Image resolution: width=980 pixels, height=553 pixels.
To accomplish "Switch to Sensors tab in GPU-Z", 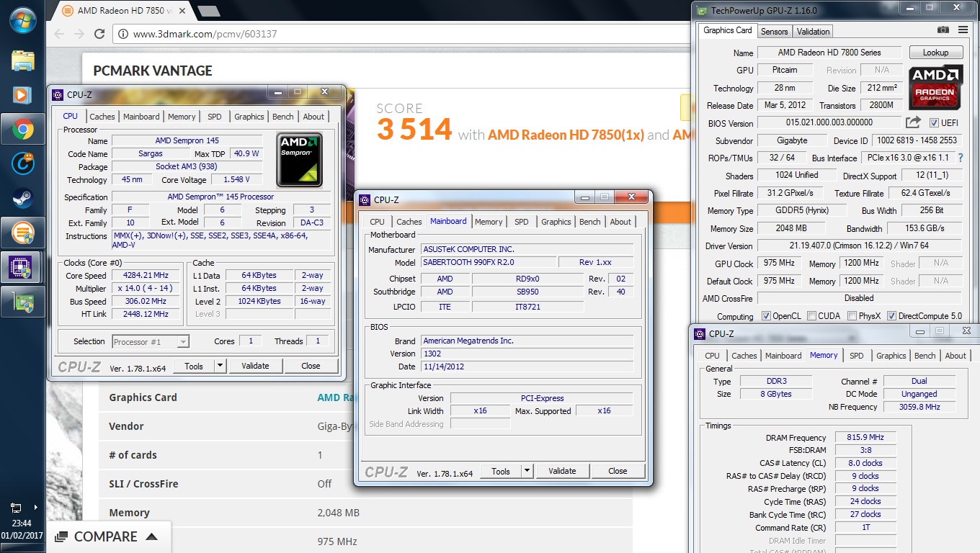I will click(775, 31).
